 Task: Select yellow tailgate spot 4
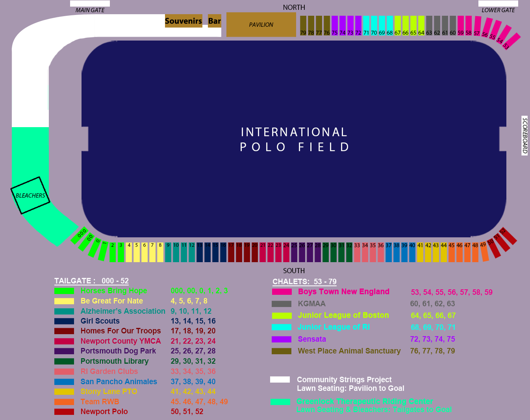tap(129, 252)
